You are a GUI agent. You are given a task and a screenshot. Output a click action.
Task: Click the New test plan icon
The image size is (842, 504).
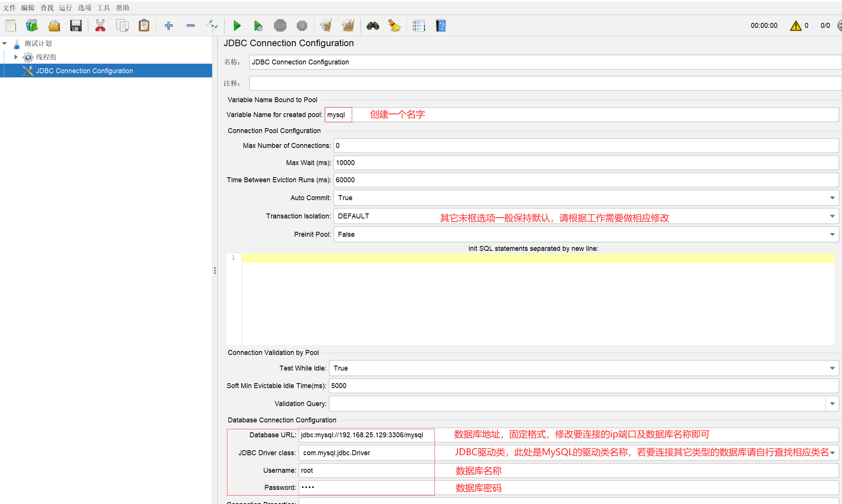pyautogui.click(x=11, y=26)
